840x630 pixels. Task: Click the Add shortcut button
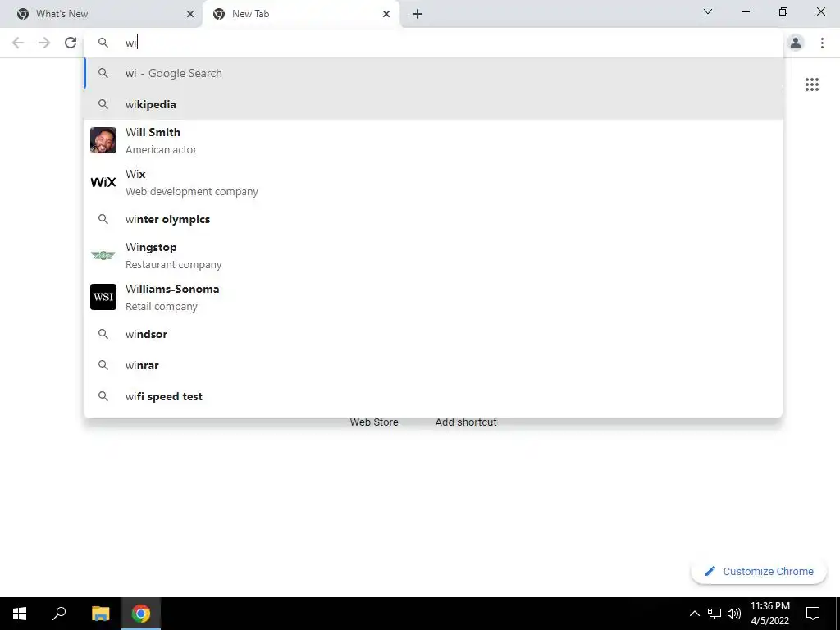coord(466,422)
